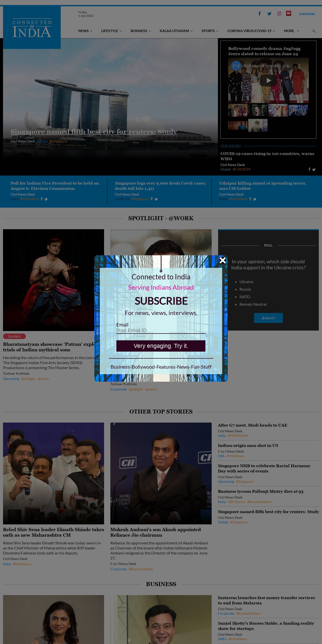Expand the CORONA VIRUS/COVID-19 menu
Viewport: 322px width, 644px height.
tap(251, 31)
